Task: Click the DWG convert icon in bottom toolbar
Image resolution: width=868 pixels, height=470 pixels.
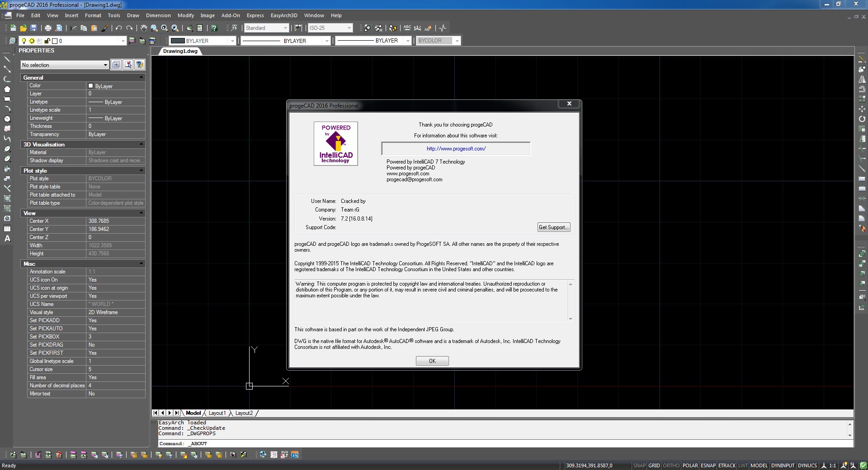Action: click(284, 455)
